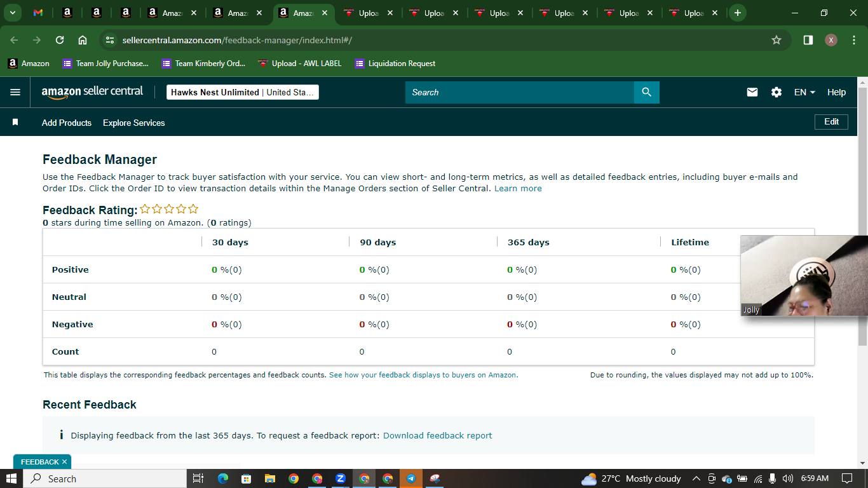The width and height of the screenshot is (868, 488).
Task: Click the Amazon Seller Central logo
Action: click(x=93, y=92)
